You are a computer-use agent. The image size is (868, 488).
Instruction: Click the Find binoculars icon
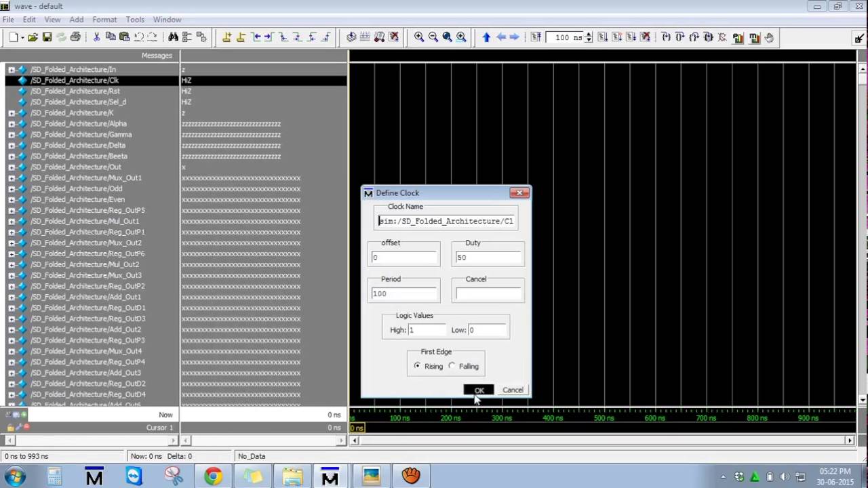point(173,37)
